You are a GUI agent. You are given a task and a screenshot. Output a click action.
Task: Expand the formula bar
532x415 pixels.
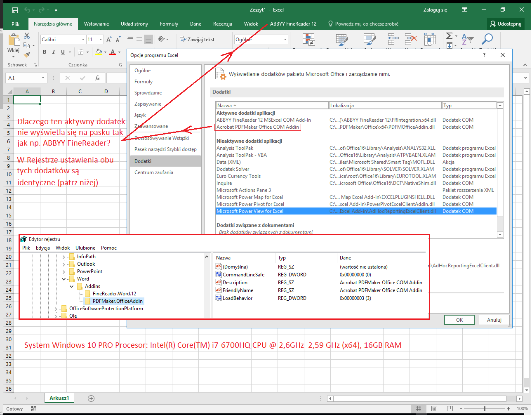pyautogui.click(x=526, y=78)
